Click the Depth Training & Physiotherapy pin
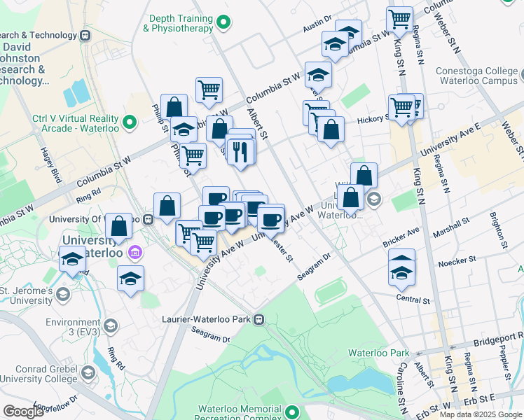 [x=223, y=22]
